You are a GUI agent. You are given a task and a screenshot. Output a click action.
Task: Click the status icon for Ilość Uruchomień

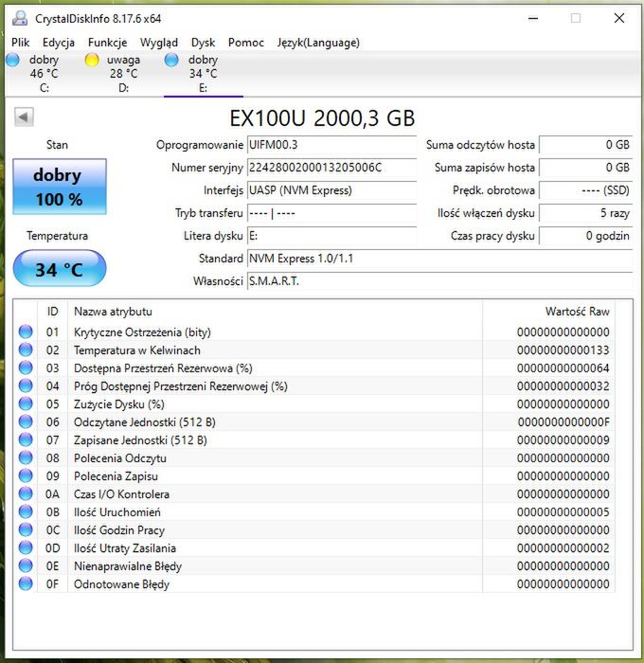pyautogui.click(x=26, y=511)
